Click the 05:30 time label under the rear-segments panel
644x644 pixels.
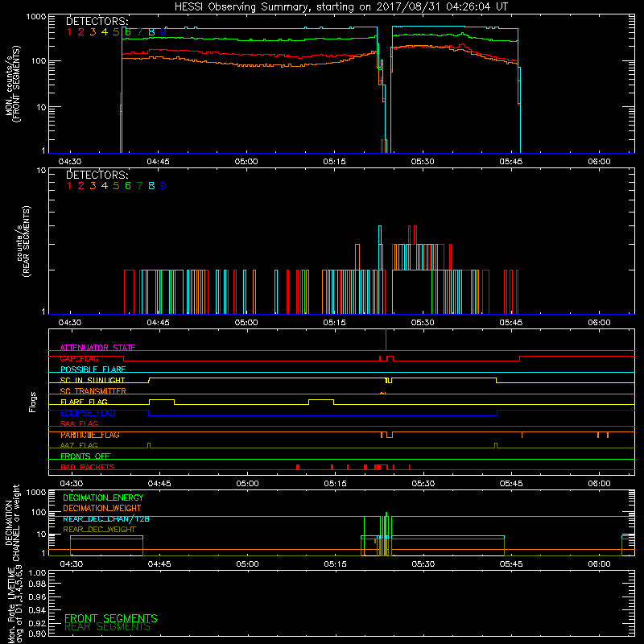[423, 323]
